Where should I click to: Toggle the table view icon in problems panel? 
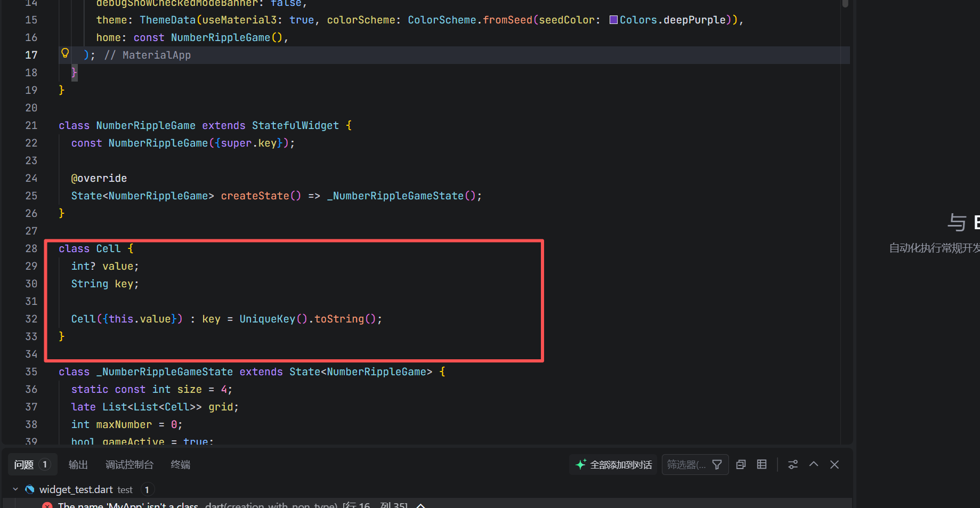point(762,465)
